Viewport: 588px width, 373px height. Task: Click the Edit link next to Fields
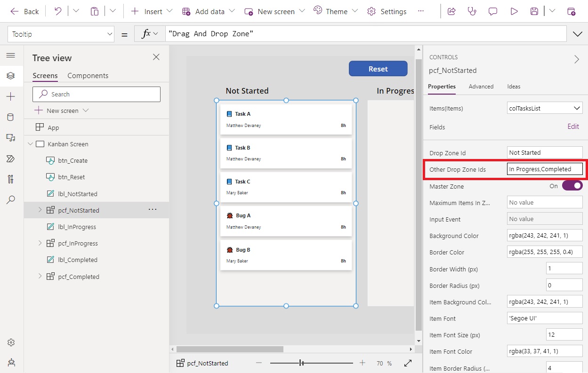pos(573,127)
